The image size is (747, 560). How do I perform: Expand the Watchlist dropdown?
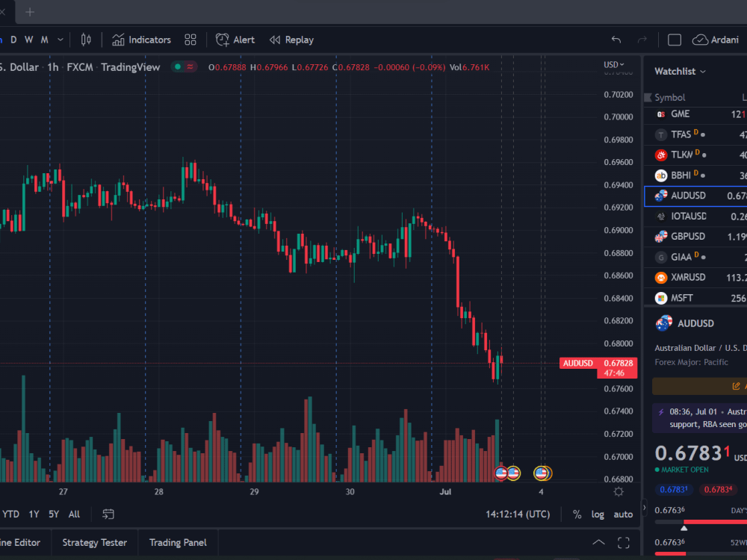680,72
